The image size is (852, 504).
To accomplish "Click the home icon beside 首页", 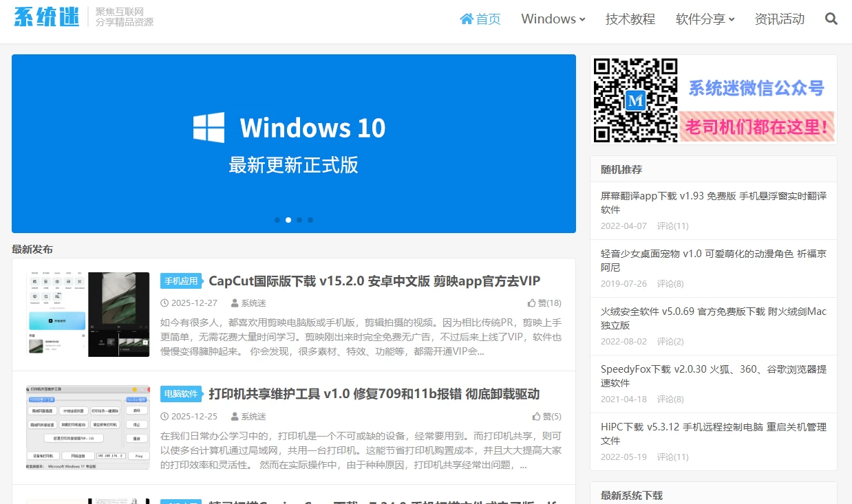I will (x=467, y=19).
